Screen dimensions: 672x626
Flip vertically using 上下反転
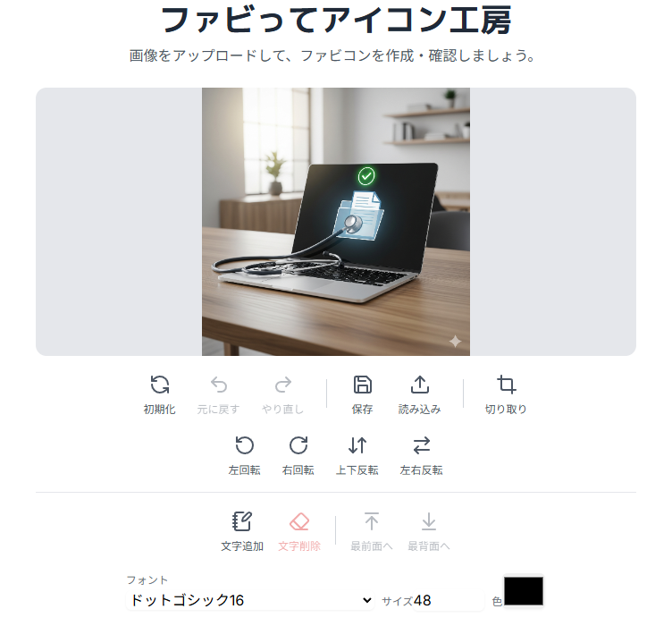[357, 445]
